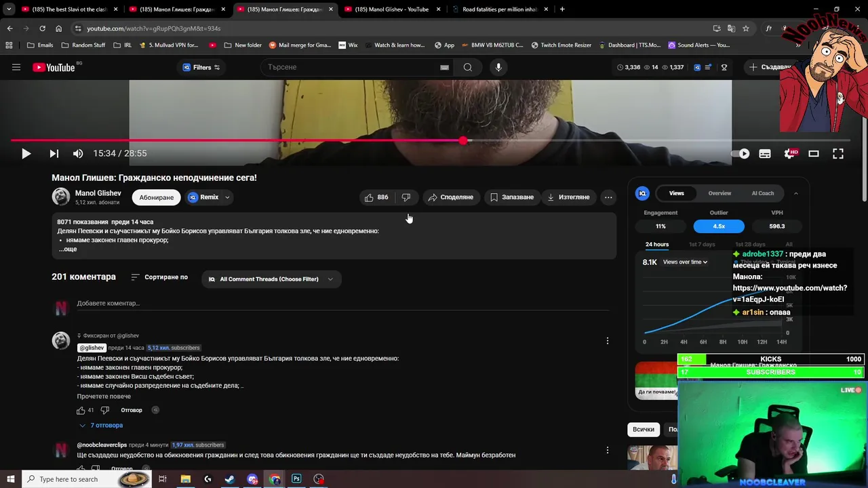Reply to pinned comment via Отговор
Image resolution: width=868 pixels, height=488 pixels.
[x=132, y=410]
